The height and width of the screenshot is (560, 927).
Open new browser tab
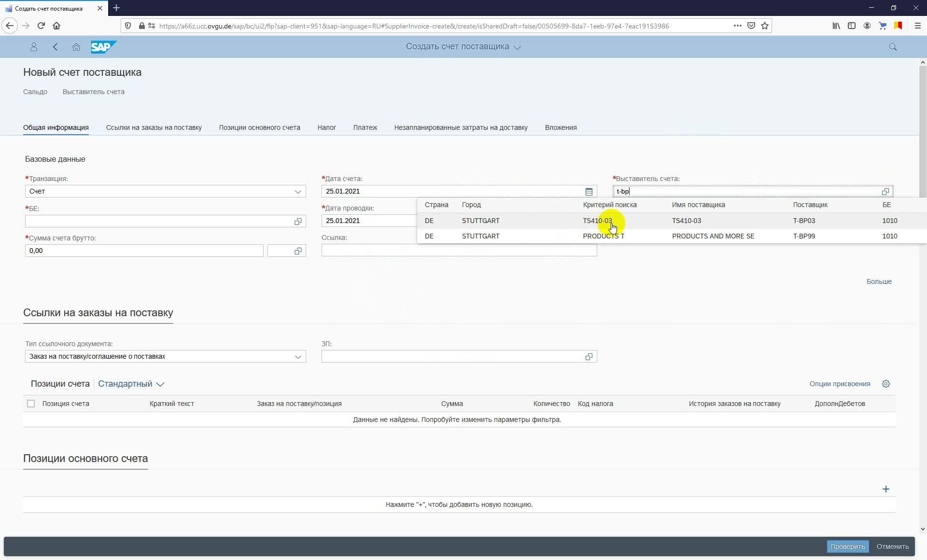coord(116,8)
